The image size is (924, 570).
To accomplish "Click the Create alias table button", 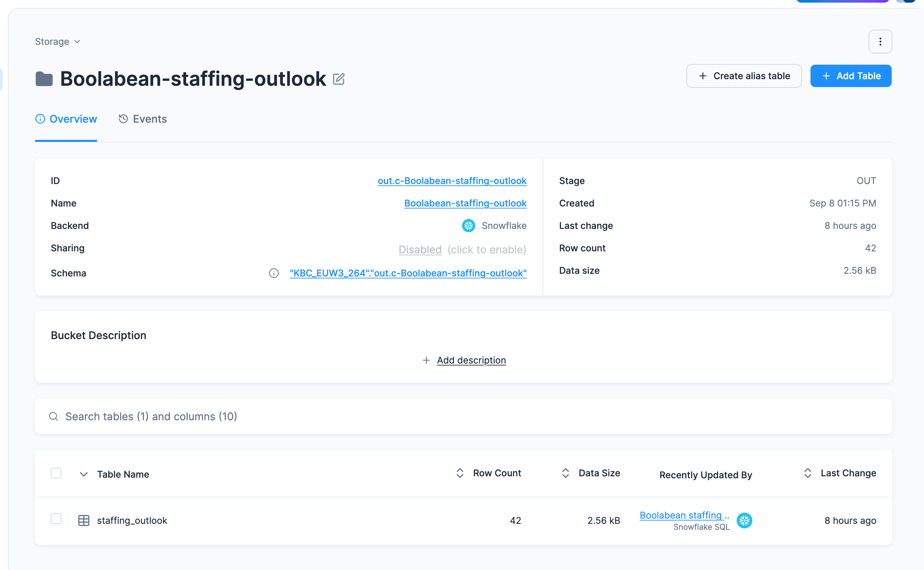I will (744, 76).
